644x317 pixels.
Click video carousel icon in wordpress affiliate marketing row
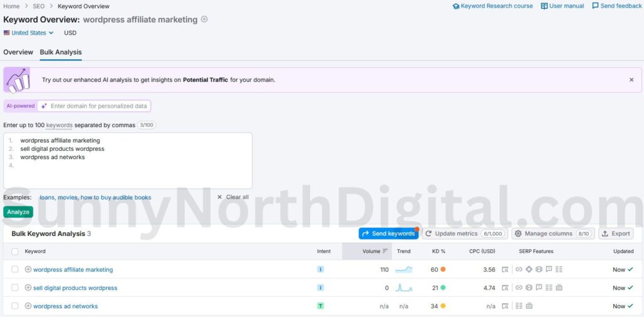pos(539,270)
